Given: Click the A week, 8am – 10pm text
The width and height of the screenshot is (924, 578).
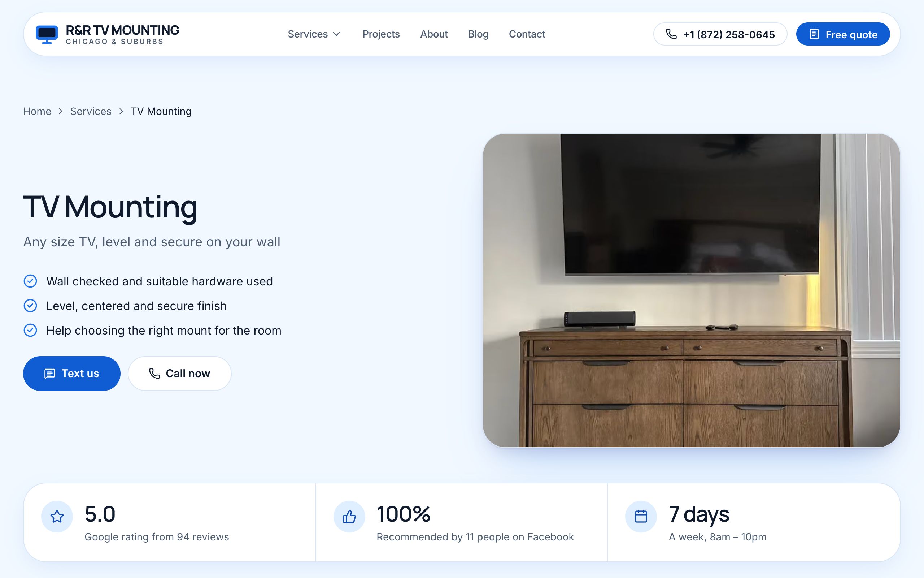Looking at the screenshot, I should coord(718,537).
